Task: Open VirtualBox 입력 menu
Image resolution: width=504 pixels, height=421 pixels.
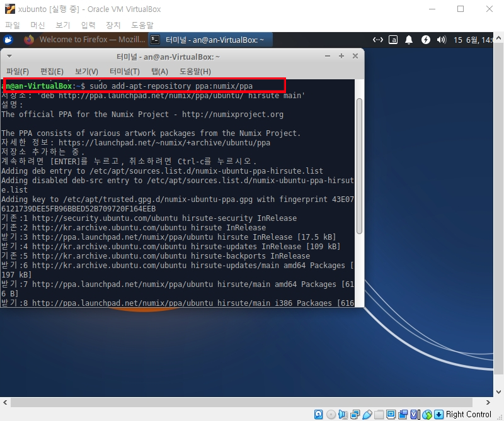Action: 88,25
